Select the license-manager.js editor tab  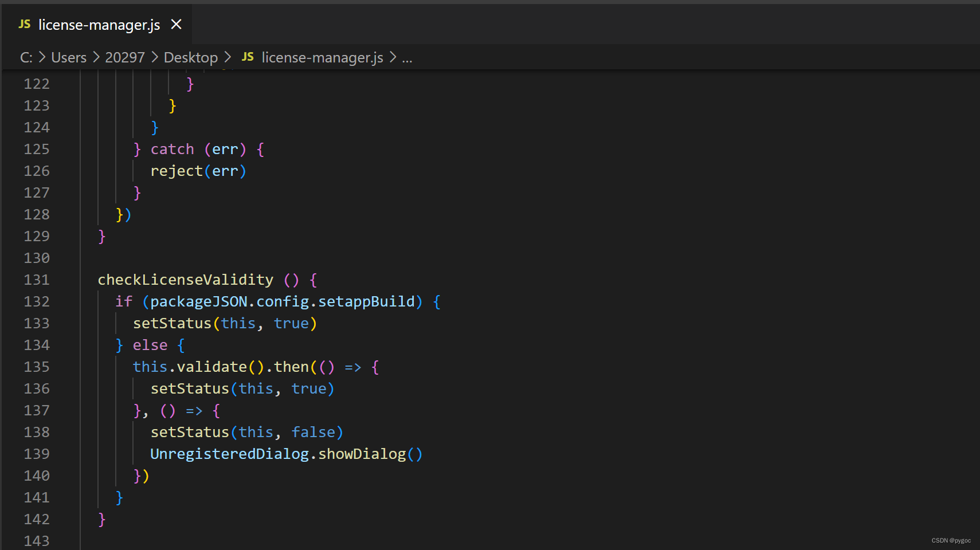pyautogui.click(x=96, y=25)
